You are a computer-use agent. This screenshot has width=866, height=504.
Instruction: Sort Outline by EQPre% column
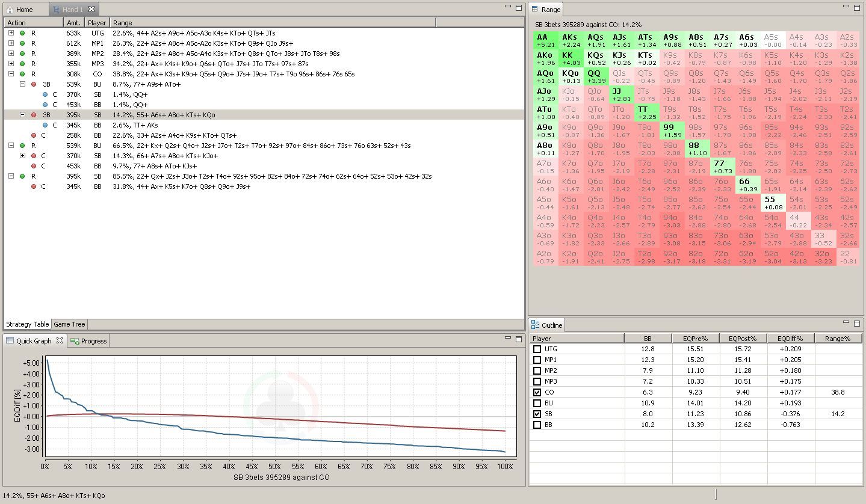coord(696,339)
